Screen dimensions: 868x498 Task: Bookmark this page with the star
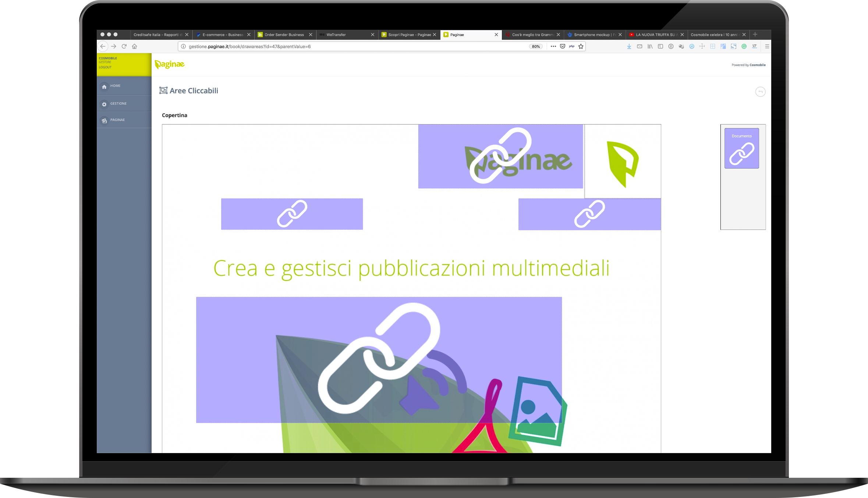(x=581, y=46)
